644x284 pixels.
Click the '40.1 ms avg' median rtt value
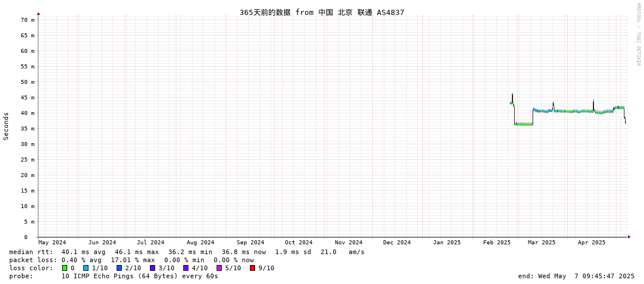tap(83, 252)
